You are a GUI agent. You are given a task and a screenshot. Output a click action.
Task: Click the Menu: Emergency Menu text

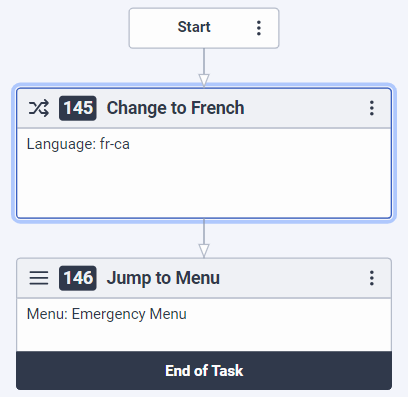coord(107,314)
